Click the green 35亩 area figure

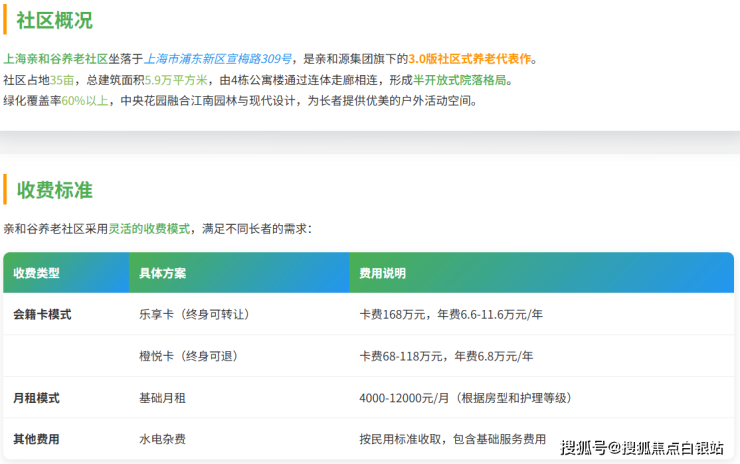63,80
